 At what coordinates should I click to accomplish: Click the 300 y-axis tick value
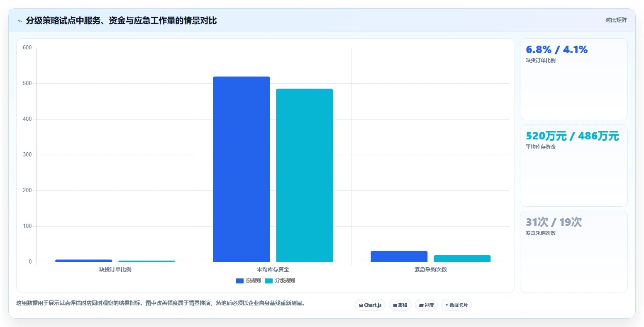(27, 155)
